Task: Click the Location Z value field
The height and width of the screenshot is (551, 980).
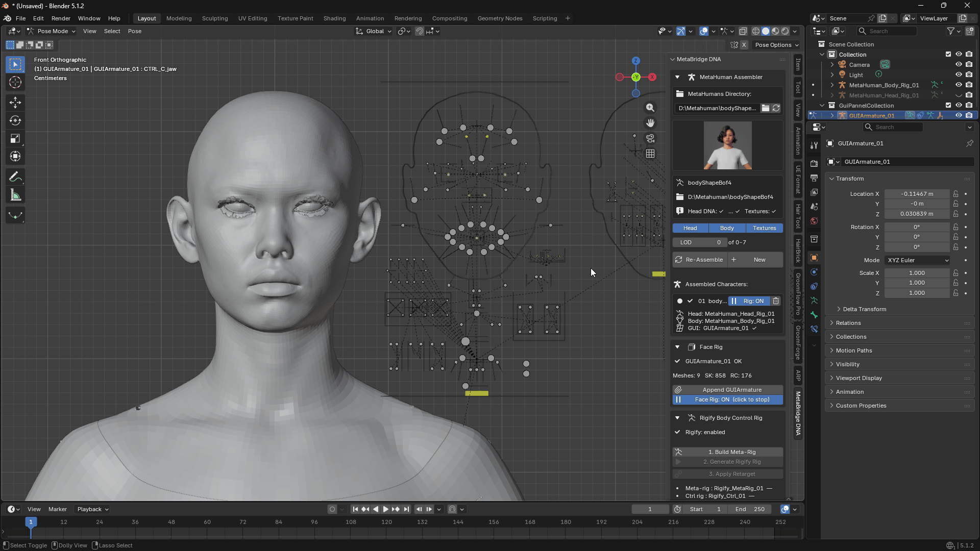Action: point(917,214)
